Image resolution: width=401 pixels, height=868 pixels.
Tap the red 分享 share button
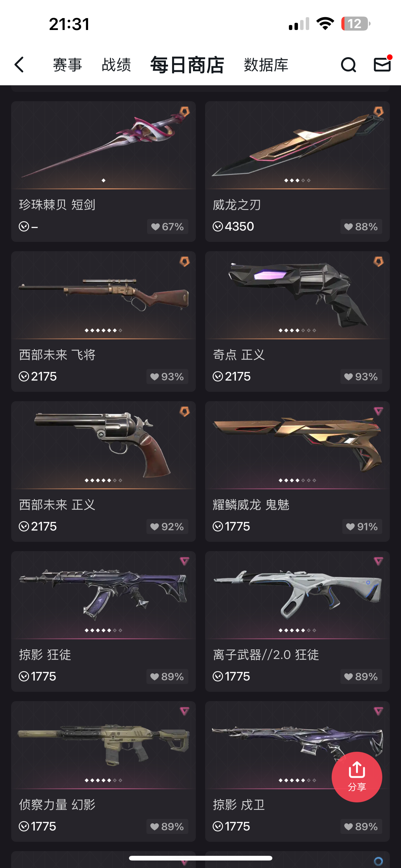coord(357,777)
